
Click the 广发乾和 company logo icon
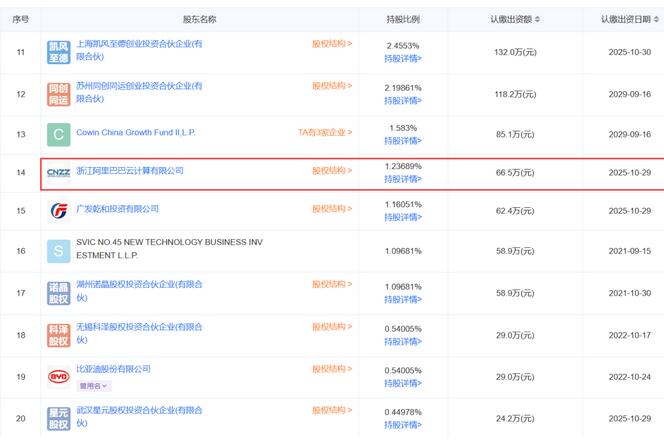tap(59, 210)
